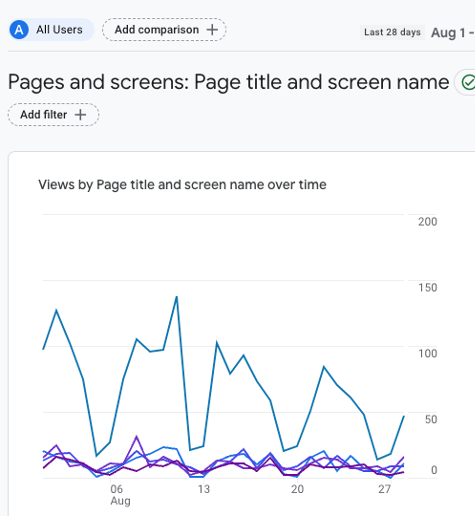The width and height of the screenshot is (475, 516).
Task: Click the '200' y-axis value label
Action: (428, 222)
